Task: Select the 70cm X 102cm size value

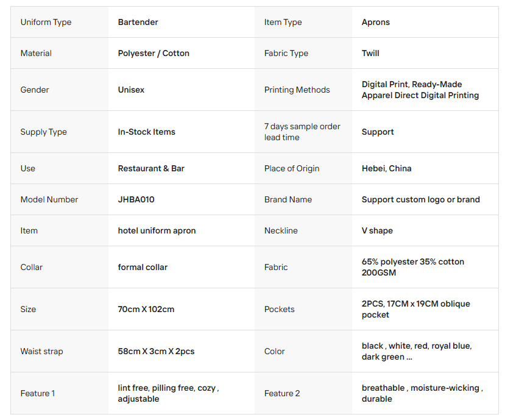Action: tap(146, 310)
